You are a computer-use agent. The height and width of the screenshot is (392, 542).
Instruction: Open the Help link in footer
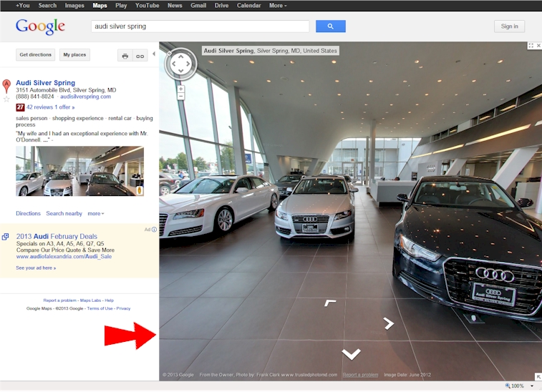[x=110, y=300]
